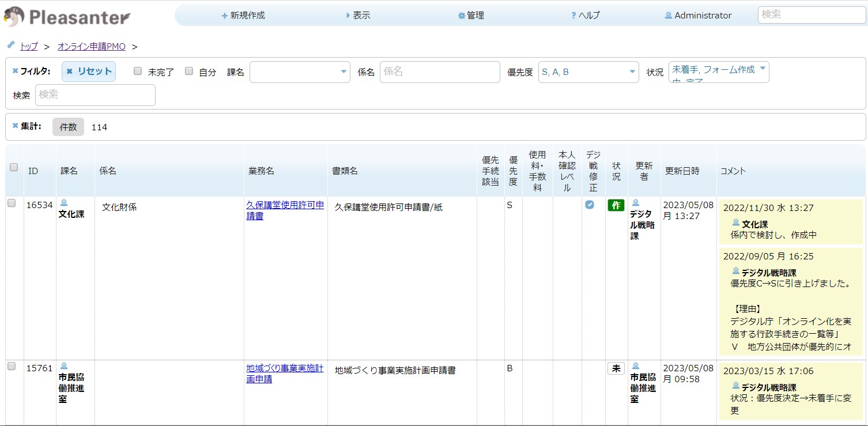Screen dimensions: 868x426
Task: Open the 新規作成 menu
Action: pyautogui.click(x=243, y=16)
